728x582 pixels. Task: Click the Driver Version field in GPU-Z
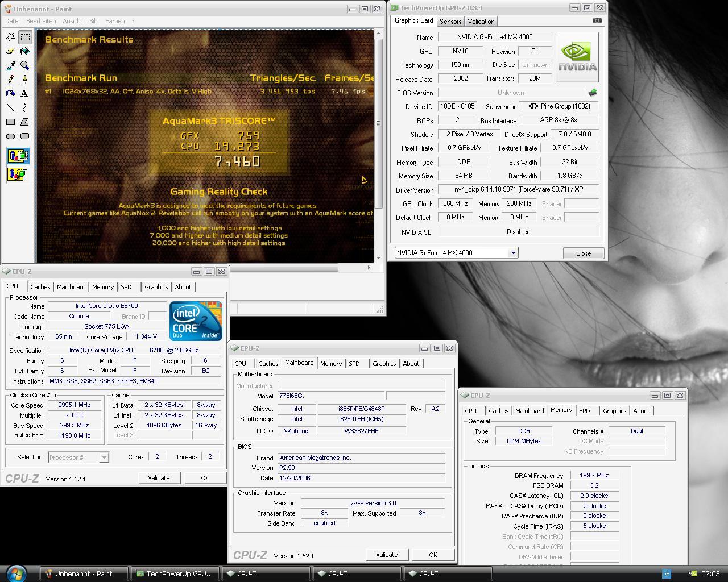coord(518,189)
